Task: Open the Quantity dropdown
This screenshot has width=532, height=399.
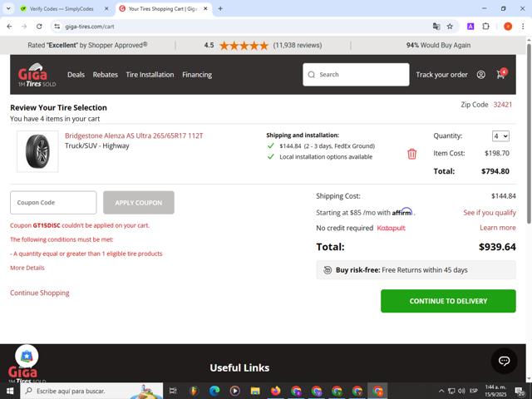Action: click(x=500, y=136)
